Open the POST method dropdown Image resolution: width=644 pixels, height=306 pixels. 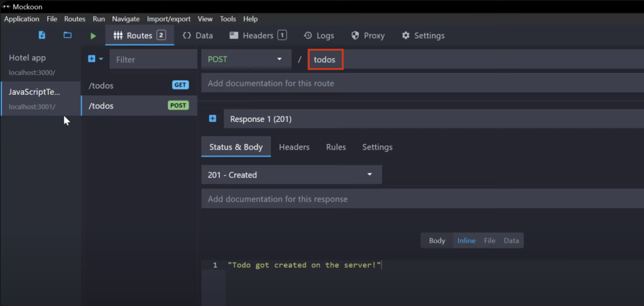246,59
